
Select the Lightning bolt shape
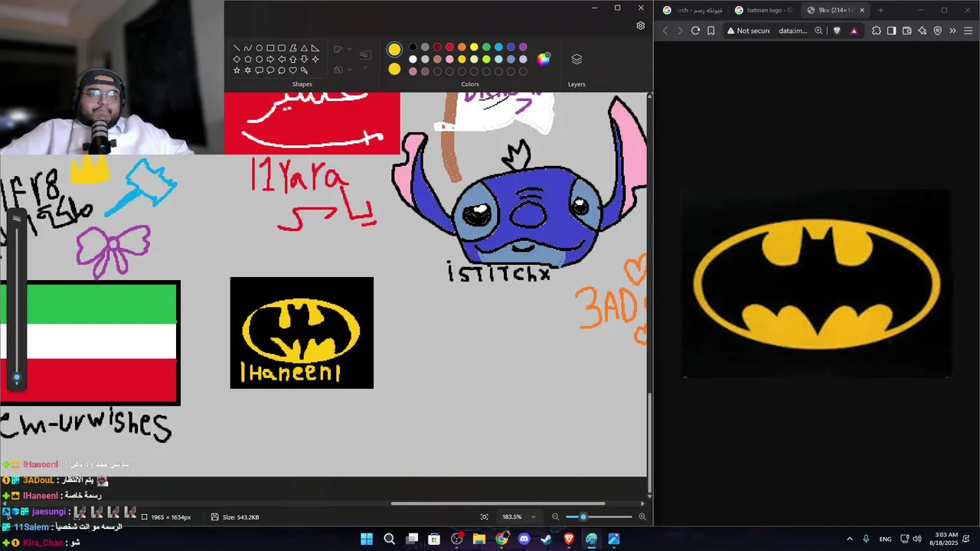304,70
